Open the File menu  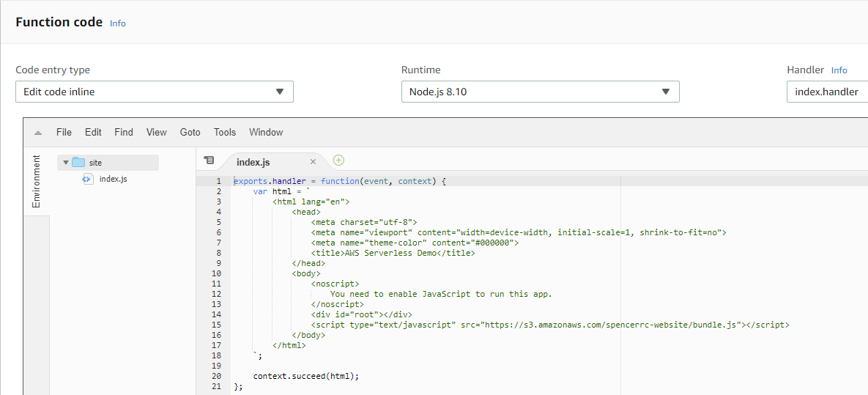point(64,133)
